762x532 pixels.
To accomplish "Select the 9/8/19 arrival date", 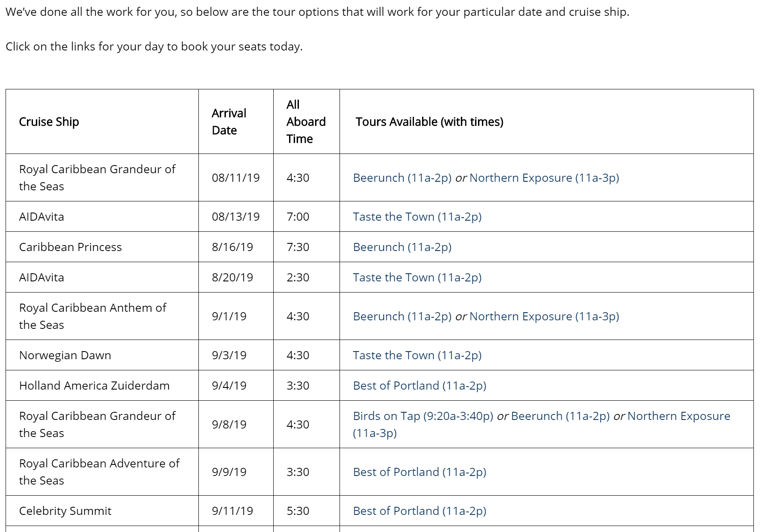I will [229, 424].
